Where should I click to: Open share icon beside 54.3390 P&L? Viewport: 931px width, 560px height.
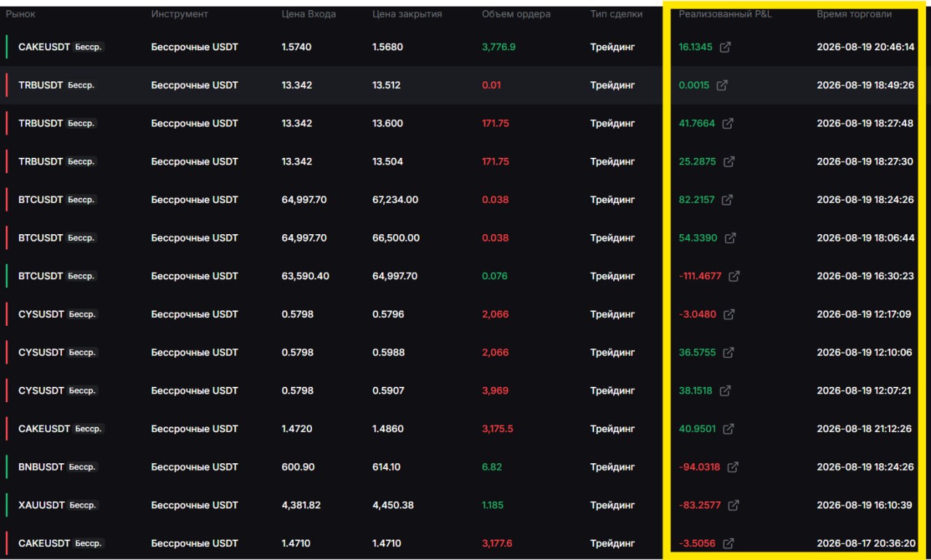[x=730, y=238]
